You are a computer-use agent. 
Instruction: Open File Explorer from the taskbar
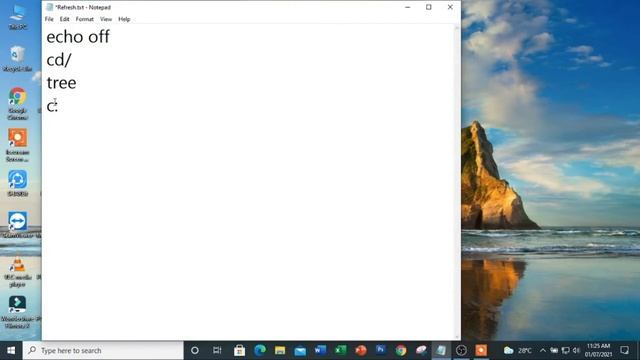pyautogui.click(x=280, y=350)
